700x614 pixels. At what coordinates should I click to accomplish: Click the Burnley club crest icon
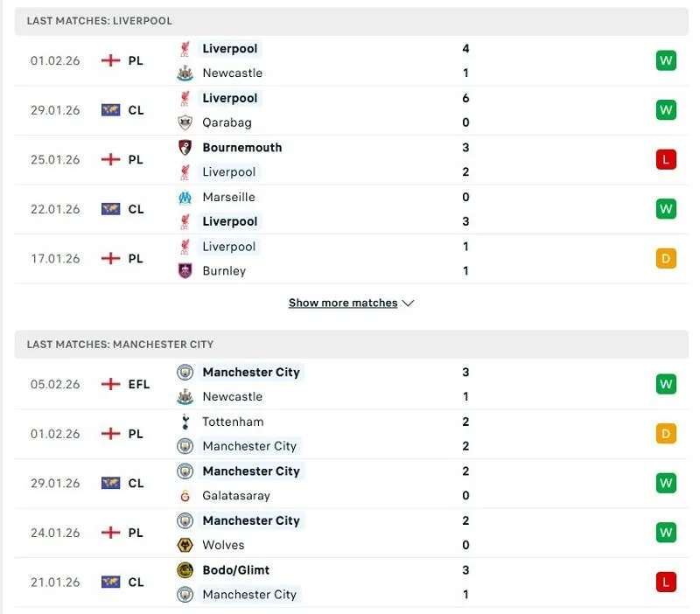pos(185,271)
